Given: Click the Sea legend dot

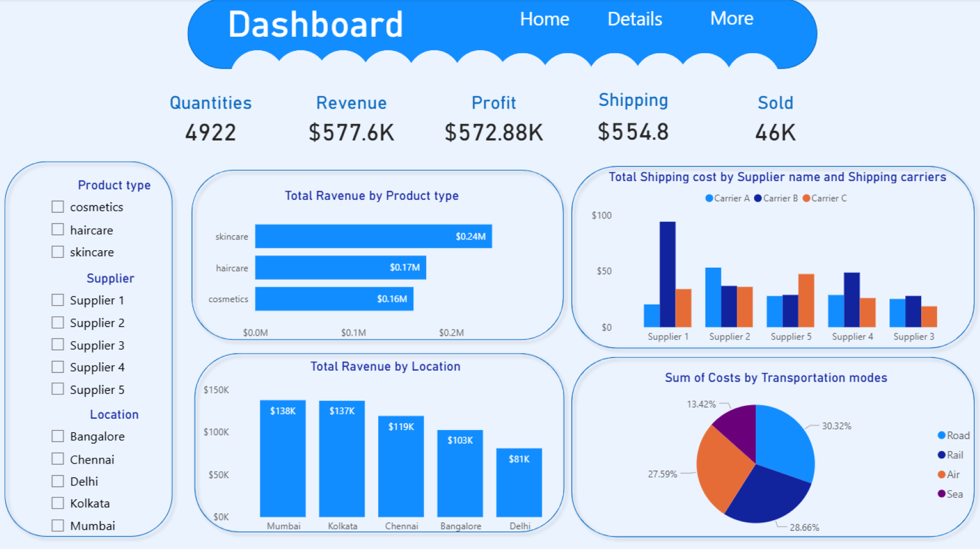Looking at the screenshot, I should pos(942,494).
